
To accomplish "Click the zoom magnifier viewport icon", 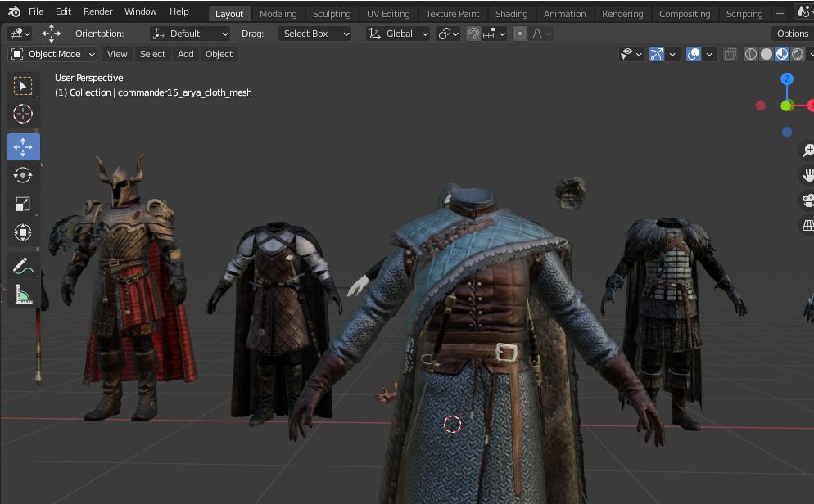I will tap(807, 150).
